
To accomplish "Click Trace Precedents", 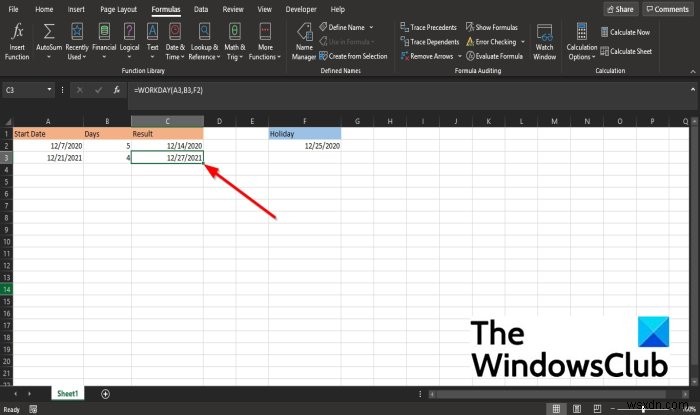I will pyautogui.click(x=429, y=27).
